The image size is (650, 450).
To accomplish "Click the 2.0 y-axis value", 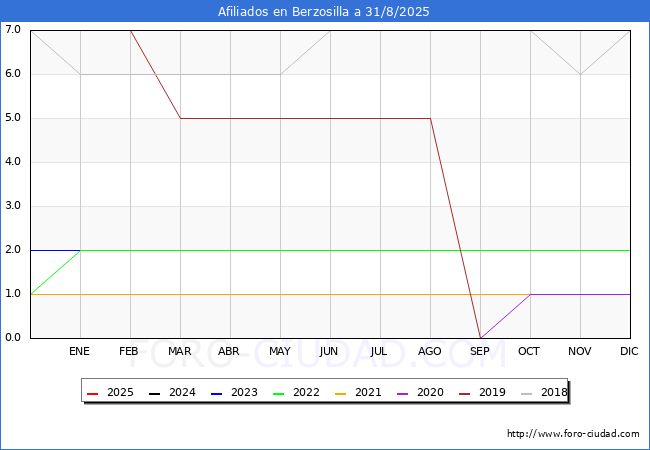I will pos(13,249).
